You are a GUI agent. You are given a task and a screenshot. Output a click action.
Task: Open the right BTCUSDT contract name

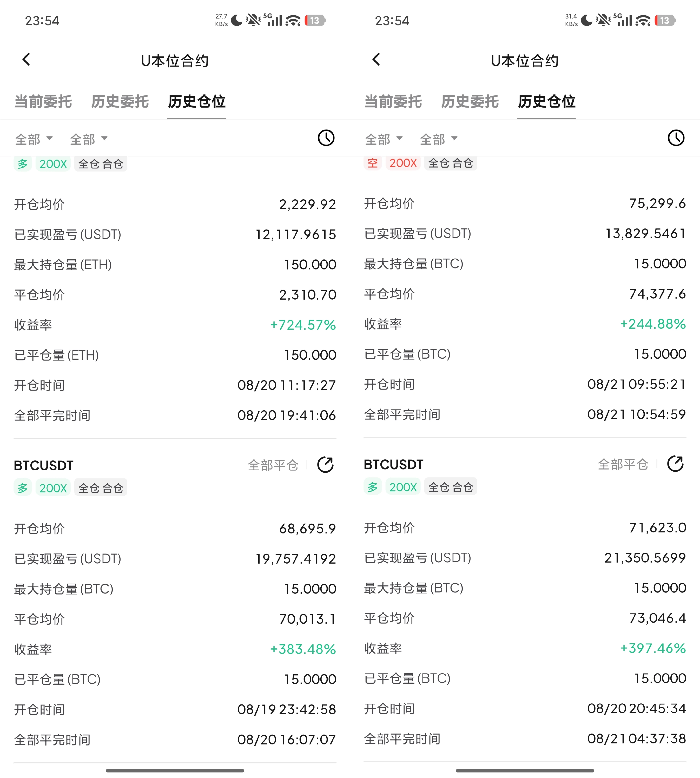coord(393,464)
